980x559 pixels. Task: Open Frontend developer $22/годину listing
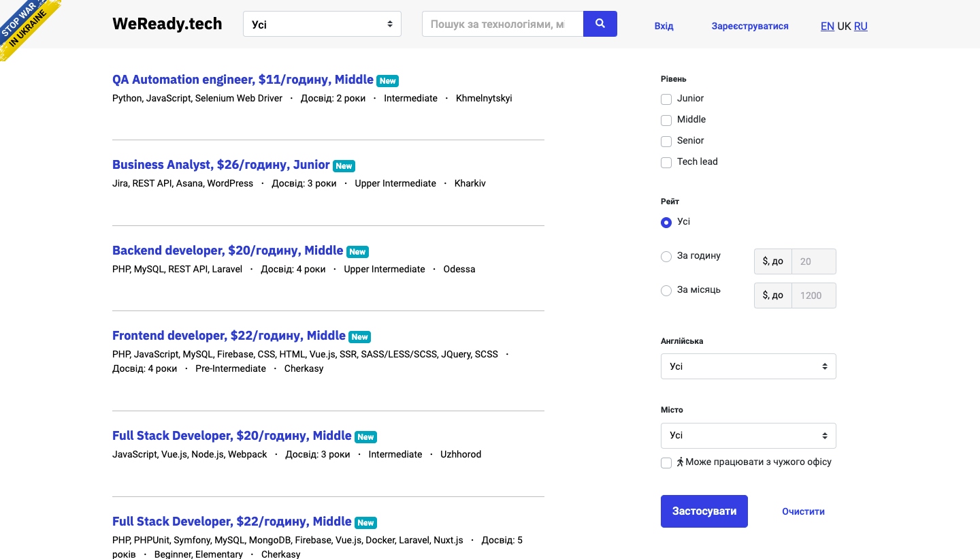pos(229,336)
